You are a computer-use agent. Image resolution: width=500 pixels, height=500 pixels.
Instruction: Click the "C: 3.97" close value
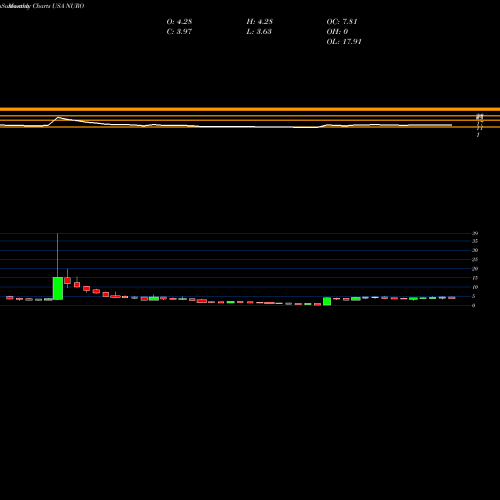coord(179,32)
